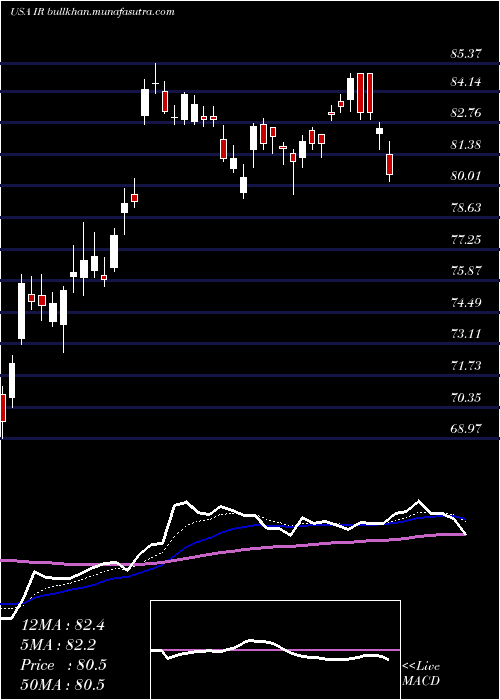Viewport: 500px width, 700px height.
Task: Select the 77.25 price level label
Action: point(466,240)
